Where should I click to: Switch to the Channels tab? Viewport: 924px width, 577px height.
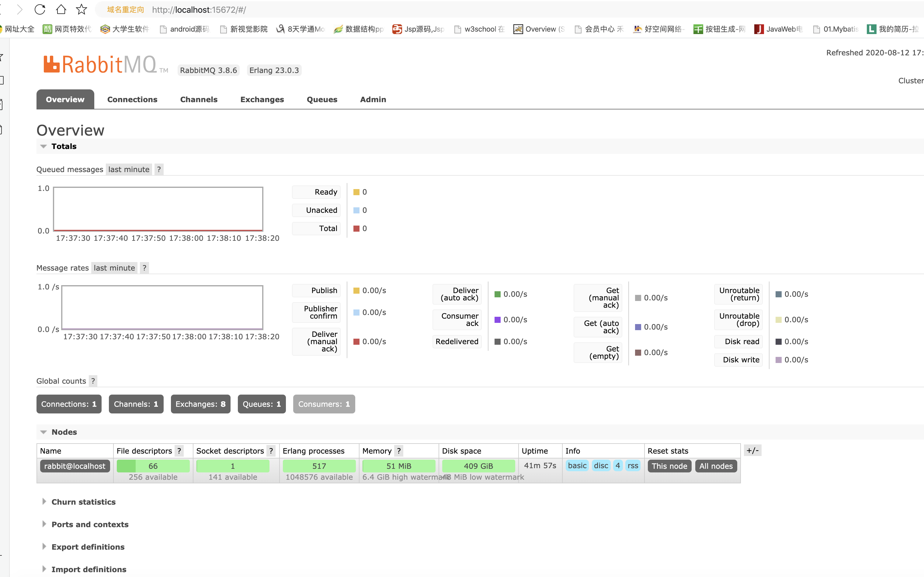point(199,99)
